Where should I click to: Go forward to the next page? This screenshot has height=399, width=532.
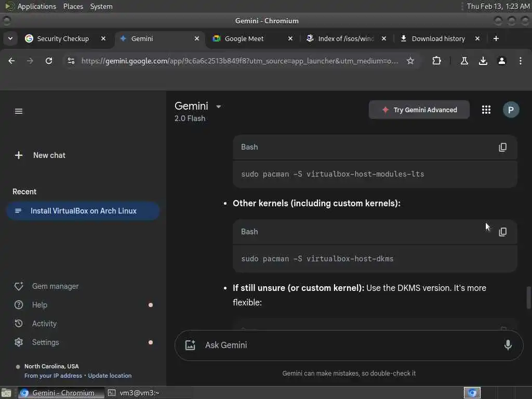(x=30, y=61)
